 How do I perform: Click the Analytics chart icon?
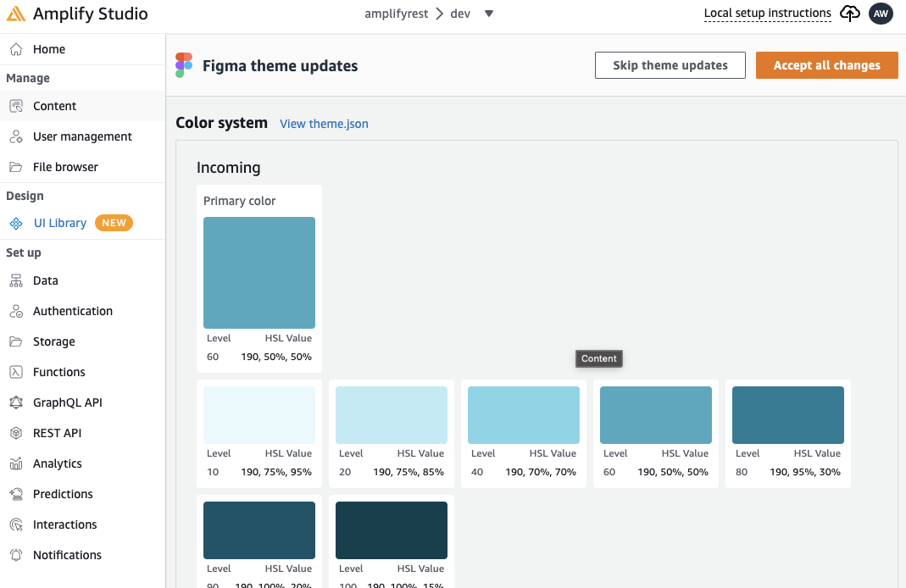pyautogui.click(x=16, y=463)
